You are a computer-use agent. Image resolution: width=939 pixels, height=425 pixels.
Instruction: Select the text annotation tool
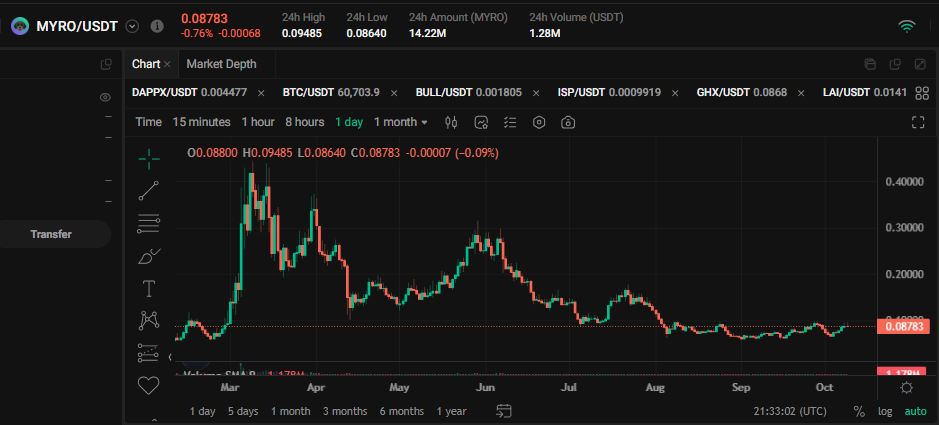point(149,289)
